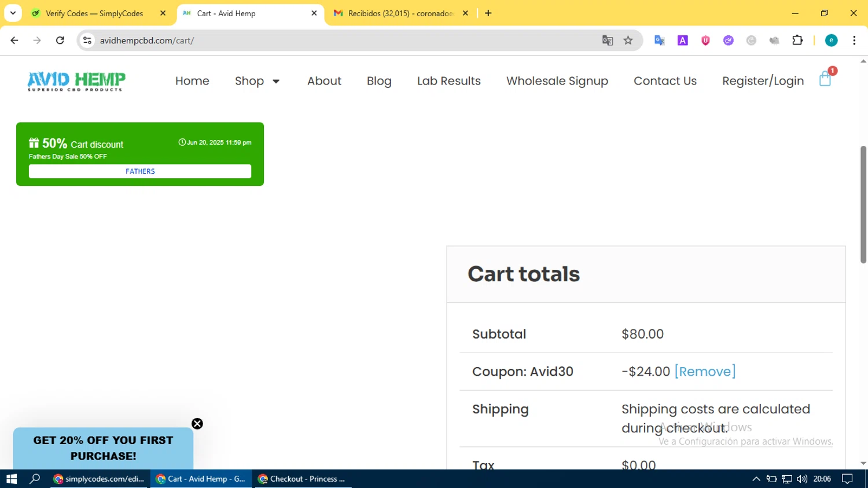Viewport: 868px width, 488px height.
Task: Click the Cart totals heading
Action: 524,274
